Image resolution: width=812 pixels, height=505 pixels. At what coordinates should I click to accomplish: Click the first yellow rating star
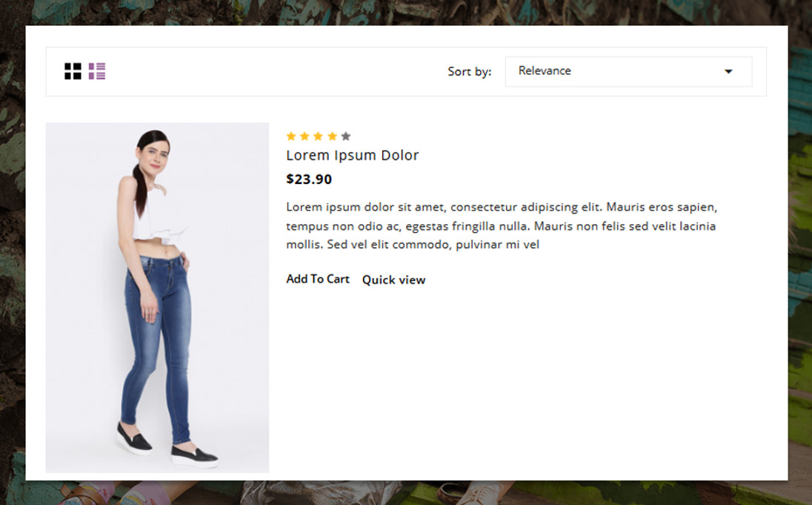click(x=291, y=136)
